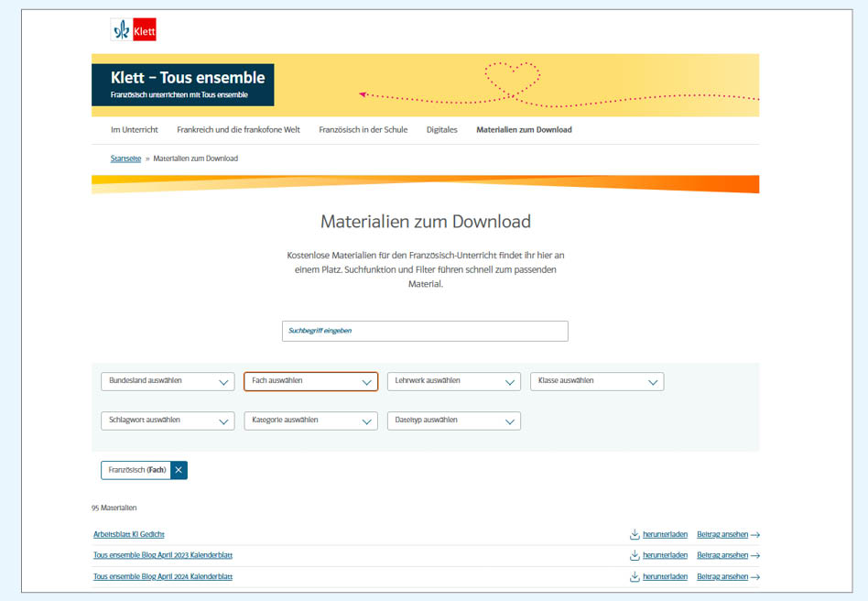Open the Fach auswählen dropdown

pos(310,382)
